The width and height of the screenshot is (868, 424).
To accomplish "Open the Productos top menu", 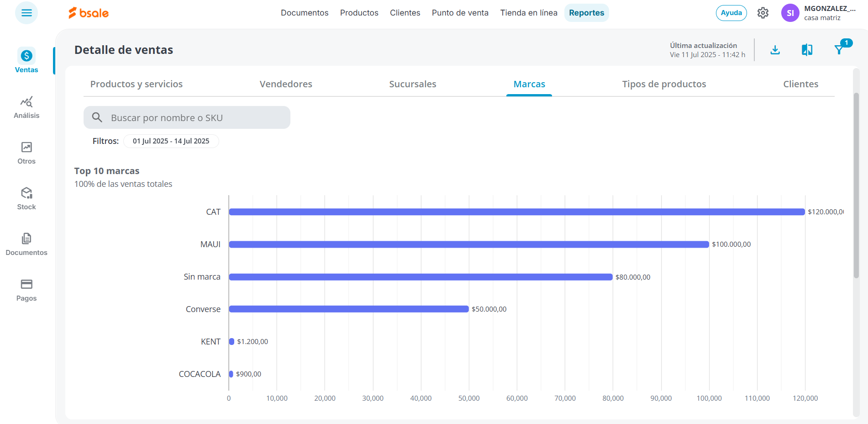I will coord(359,13).
